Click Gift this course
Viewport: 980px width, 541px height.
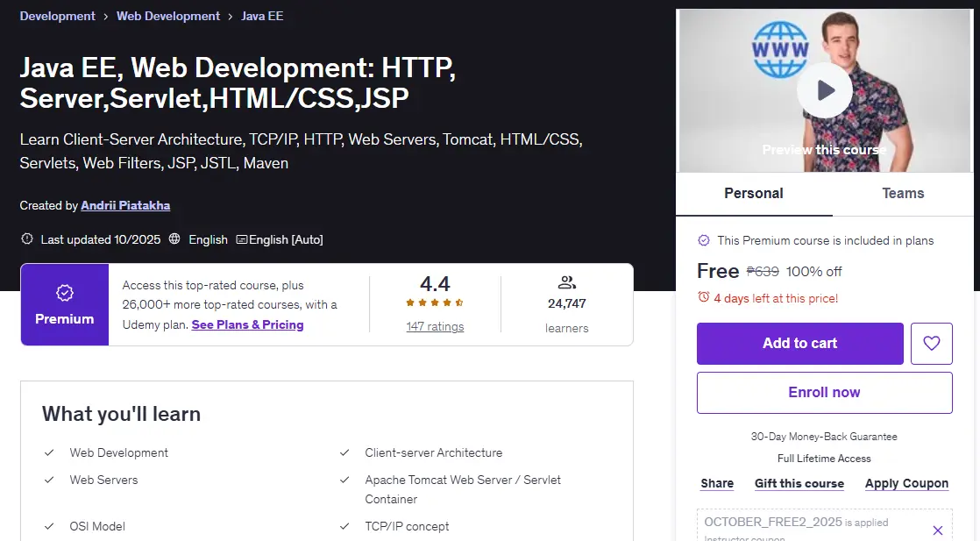[x=799, y=483]
